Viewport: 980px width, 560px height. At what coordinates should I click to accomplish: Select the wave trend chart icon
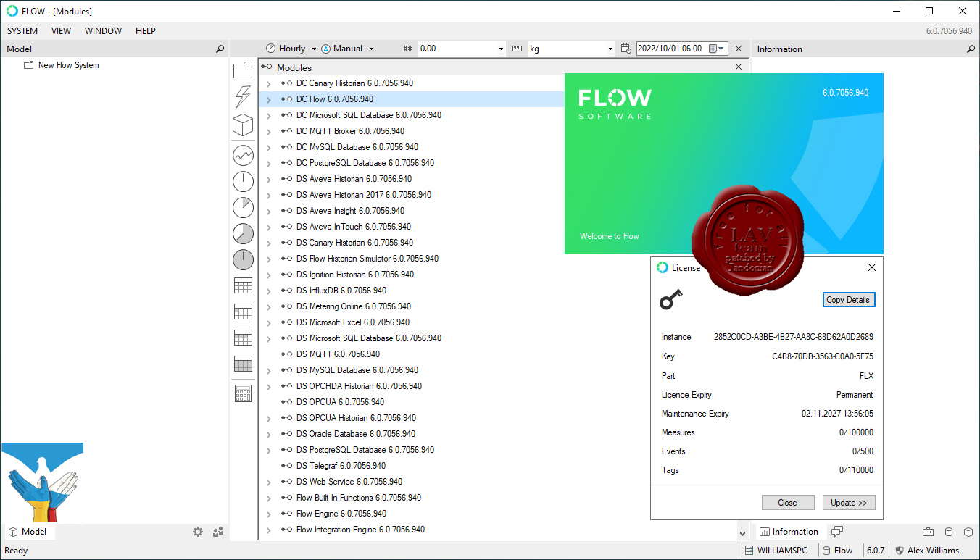tap(243, 154)
